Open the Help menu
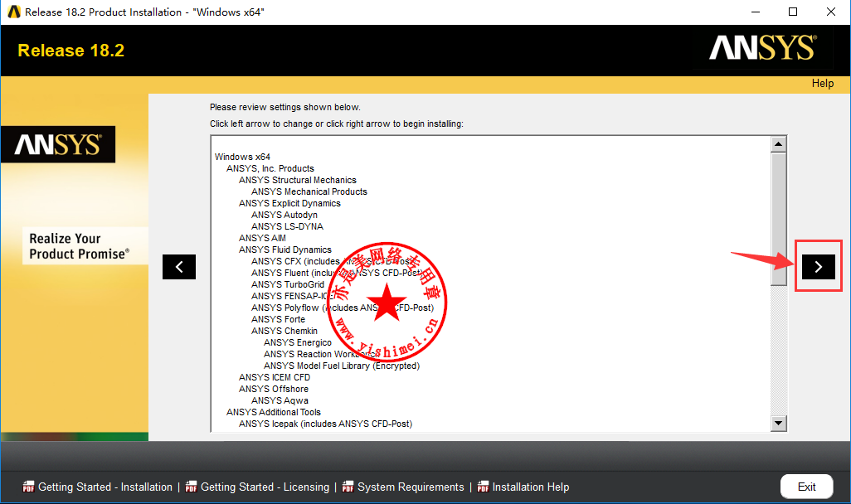The height and width of the screenshot is (504, 851). [x=823, y=84]
